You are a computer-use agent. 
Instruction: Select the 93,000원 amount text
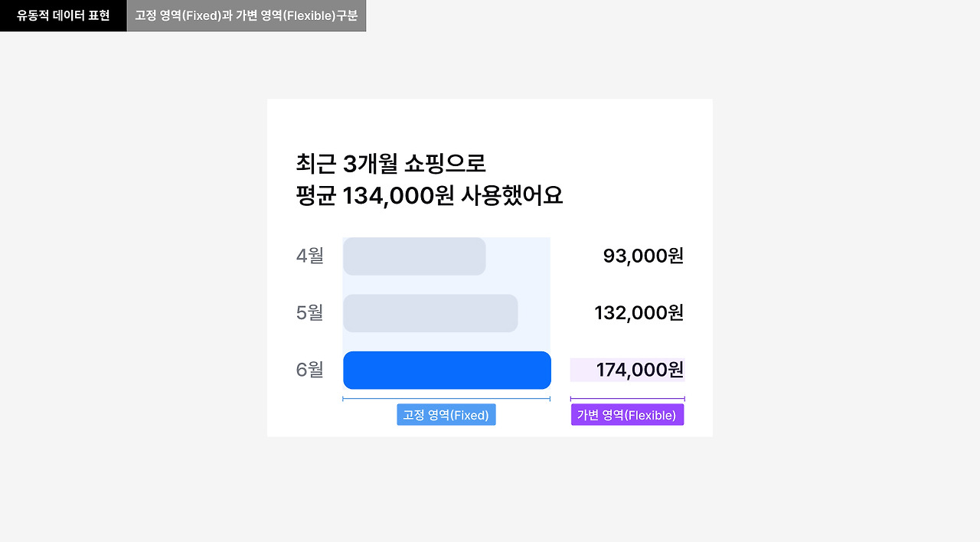(643, 256)
